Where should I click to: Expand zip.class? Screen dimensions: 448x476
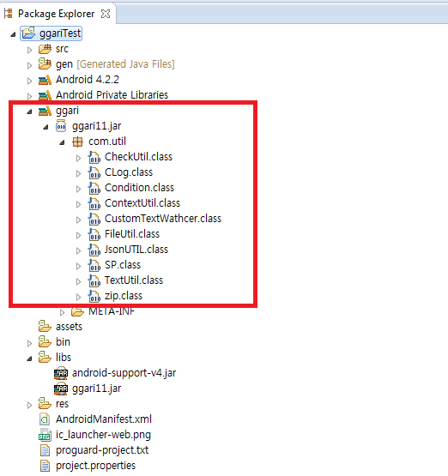pos(78,297)
